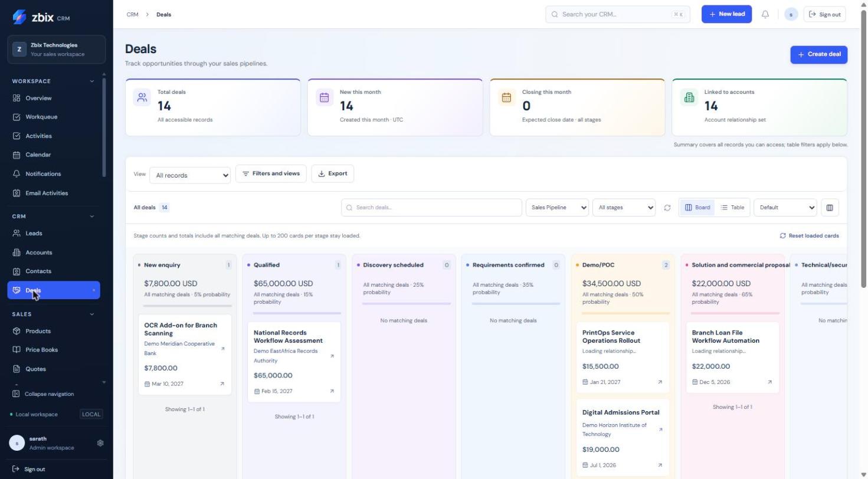Open the Dec 5, 2026 deal arrow
This screenshot has width=868, height=479.
pyautogui.click(x=769, y=382)
